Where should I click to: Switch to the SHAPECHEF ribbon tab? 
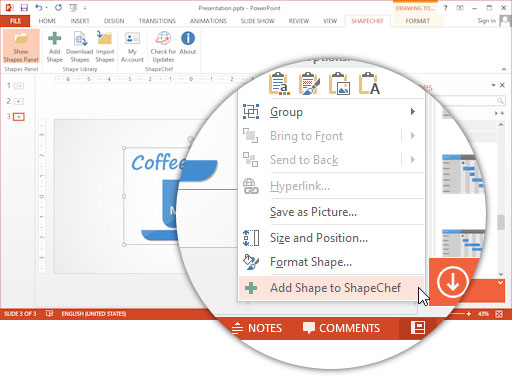click(x=367, y=21)
